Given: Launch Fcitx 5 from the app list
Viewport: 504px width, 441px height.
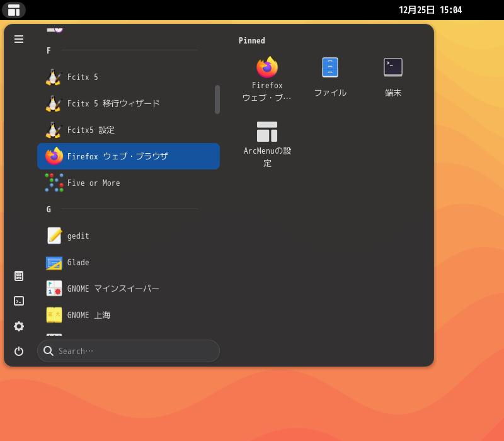Looking at the screenshot, I should 129,77.
